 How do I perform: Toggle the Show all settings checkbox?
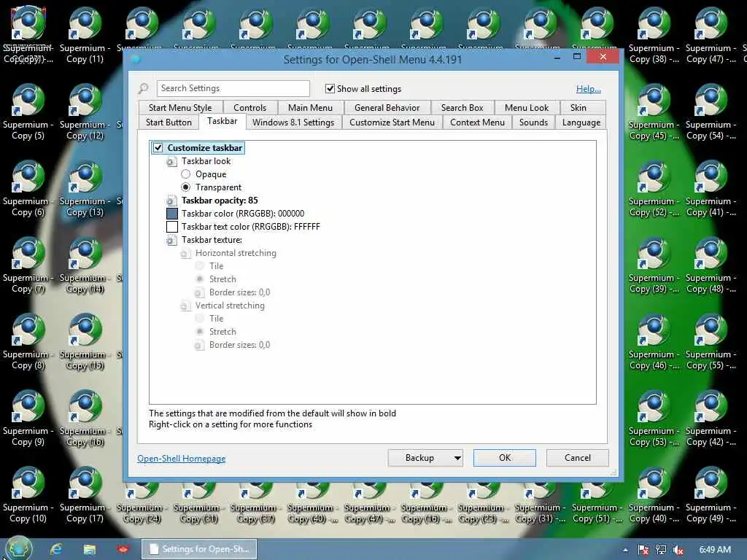click(330, 88)
